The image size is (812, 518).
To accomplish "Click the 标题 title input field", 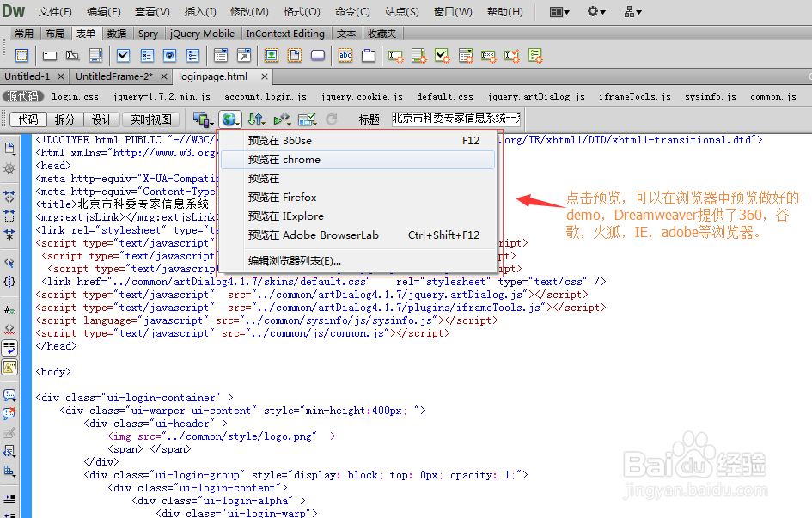I will click(x=455, y=119).
